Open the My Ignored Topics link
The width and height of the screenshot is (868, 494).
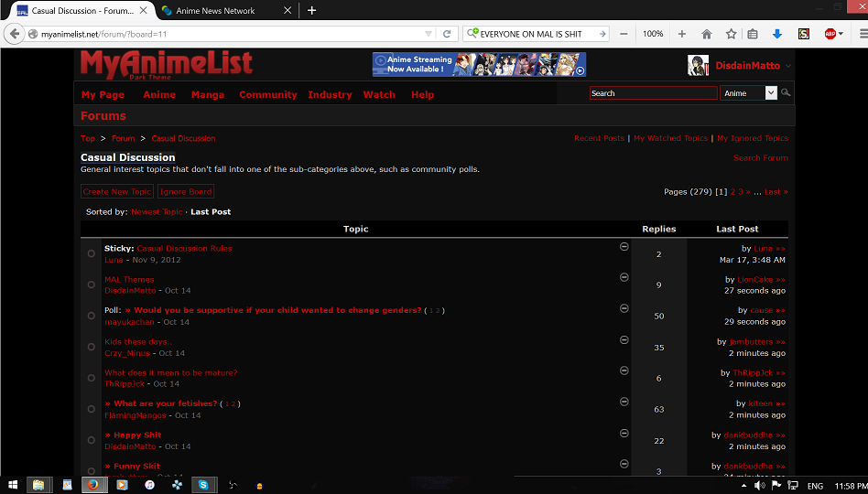click(x=753, y=138)
